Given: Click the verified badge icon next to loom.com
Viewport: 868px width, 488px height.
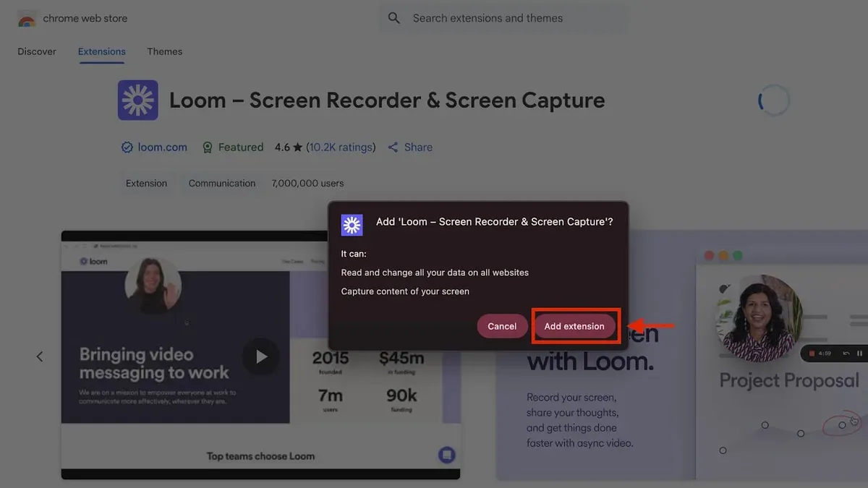Looking at the screenshot, I should 127,147.
